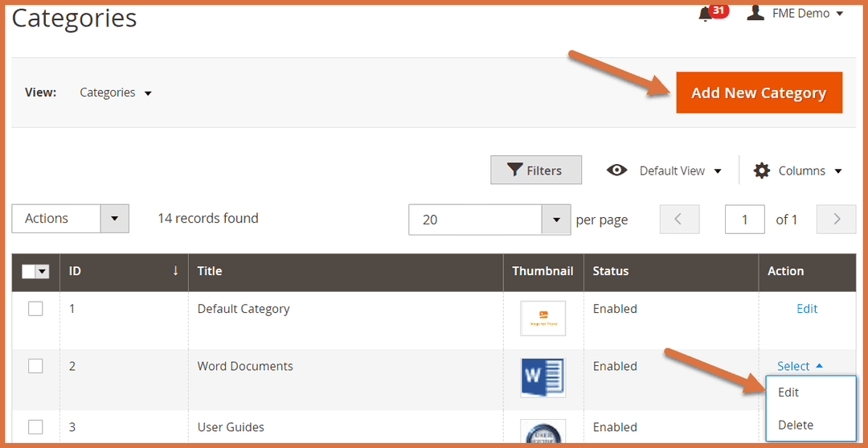Click the Word Documents thumbnail image
The width and height of the screenshot is (868, 448).
tap(542, 377)
